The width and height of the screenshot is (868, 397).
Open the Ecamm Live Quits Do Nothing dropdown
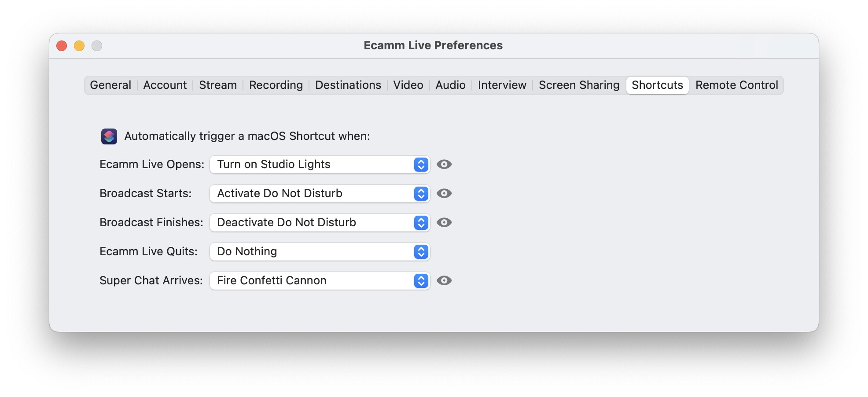click(320, 251)
